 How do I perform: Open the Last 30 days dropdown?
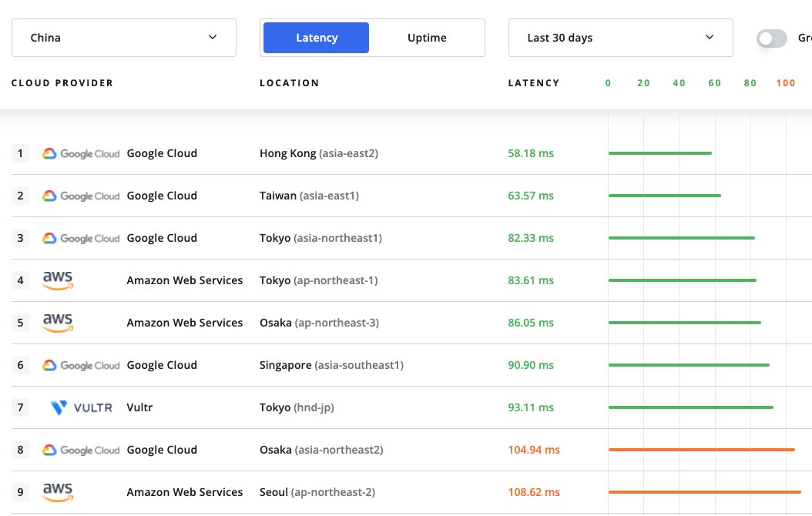pos(620,38)
